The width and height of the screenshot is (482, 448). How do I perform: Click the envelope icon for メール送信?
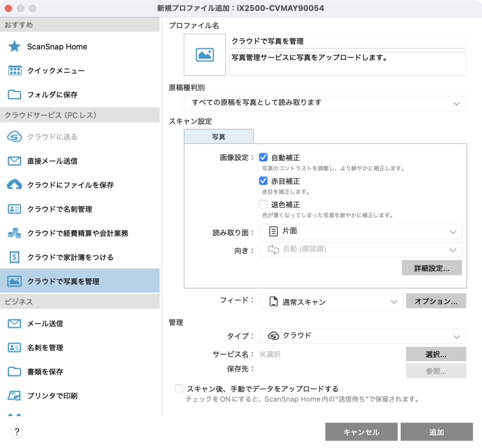click(x=15, y=323)
